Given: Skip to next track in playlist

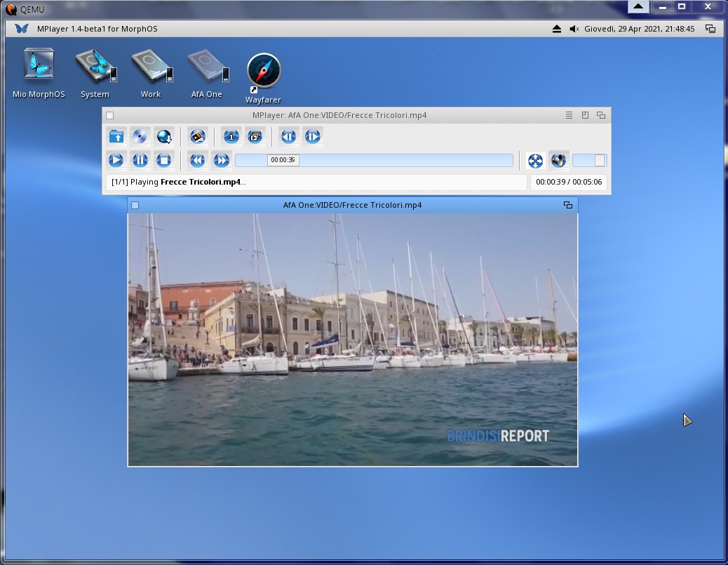Looking at the screenshot, I should click(313, 137).
